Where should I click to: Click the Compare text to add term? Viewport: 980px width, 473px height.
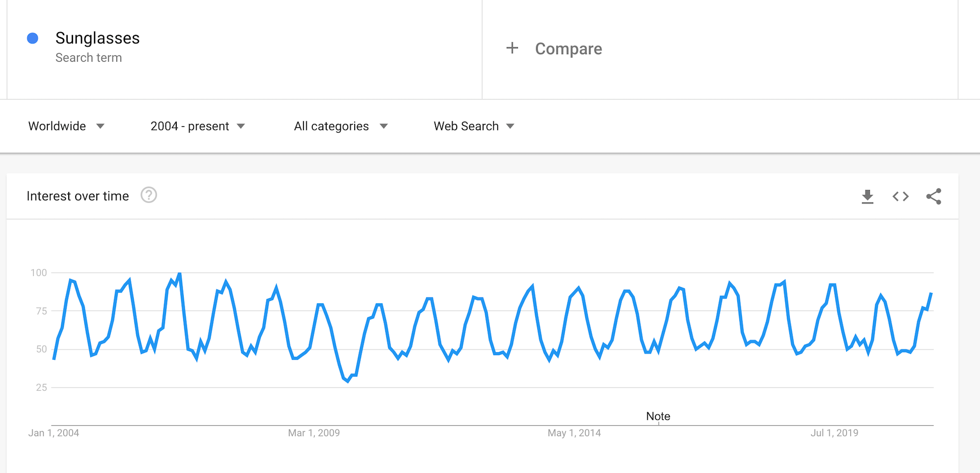point(568,49)
